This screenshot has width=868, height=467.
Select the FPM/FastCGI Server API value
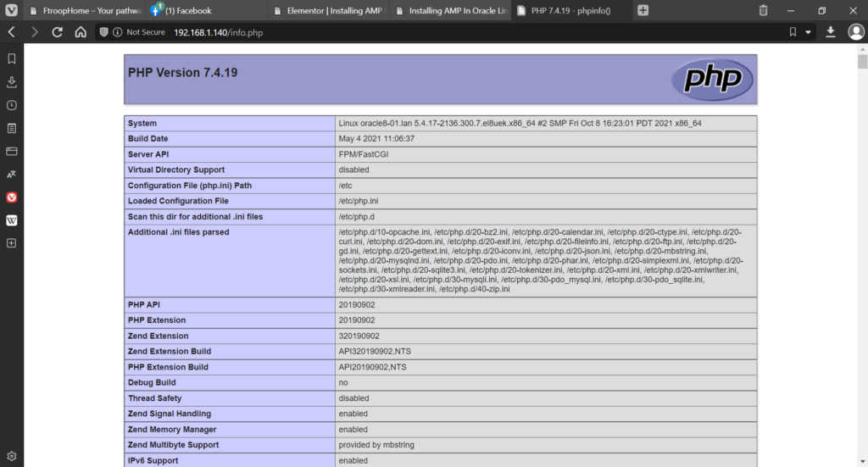(x=364, y=154)
